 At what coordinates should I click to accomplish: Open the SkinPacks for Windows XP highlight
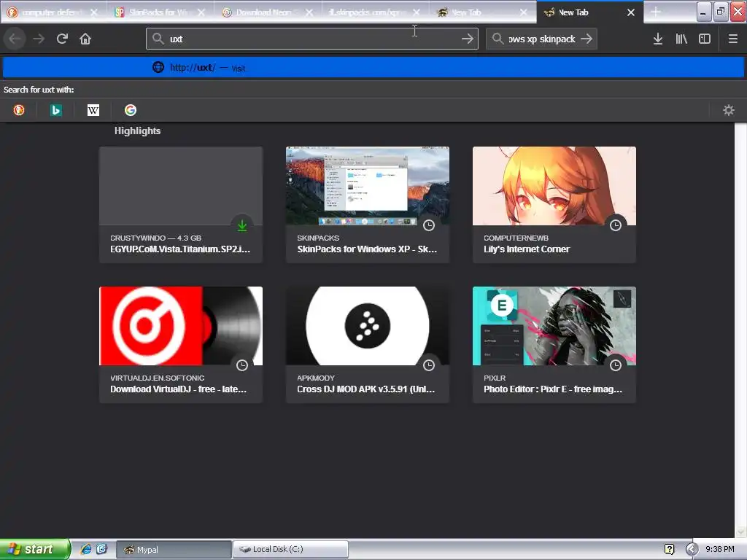(368, 205)
